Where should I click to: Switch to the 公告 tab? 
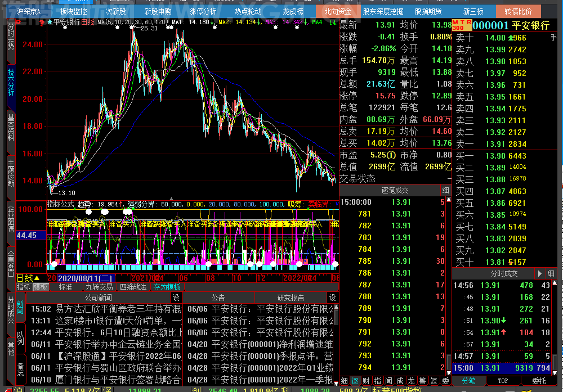(x=218, y=298)
